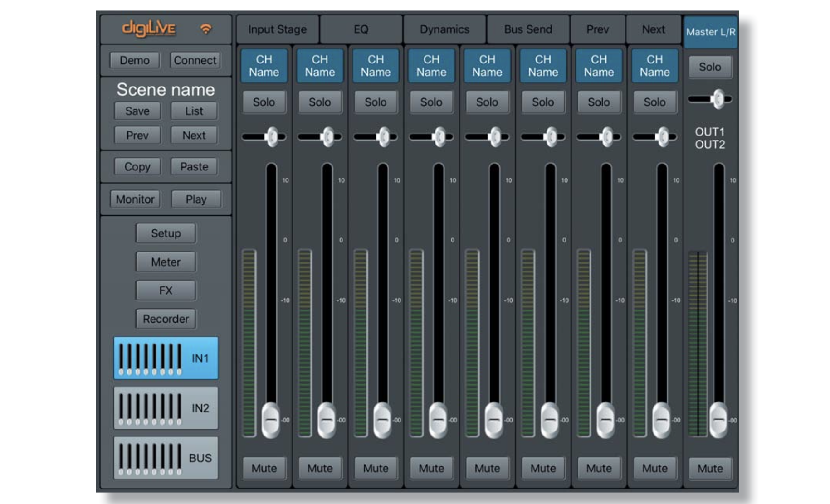Open the Recorder page
The width and height of the screenshot is (830, 504).
pos(166,319)
